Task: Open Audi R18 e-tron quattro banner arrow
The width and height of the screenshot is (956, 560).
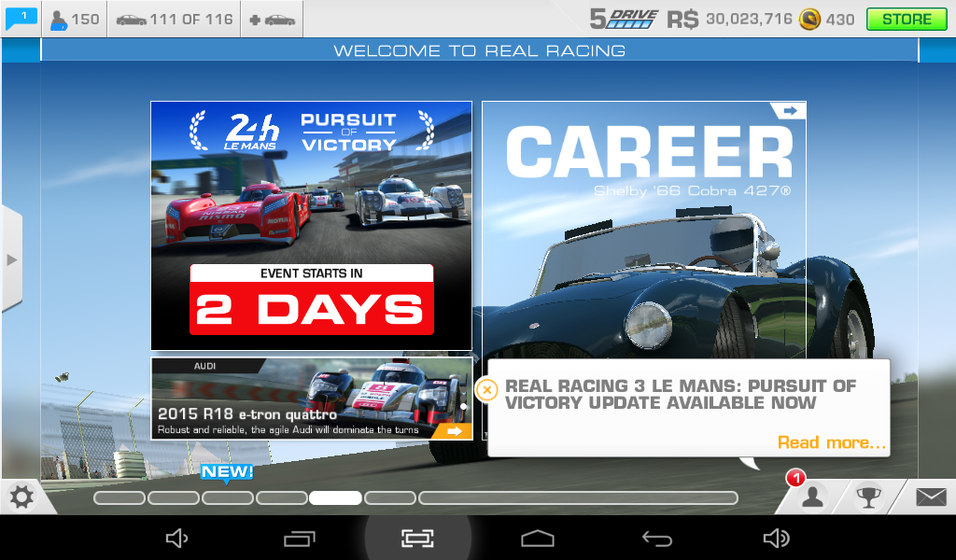Action: click(455, 430)
